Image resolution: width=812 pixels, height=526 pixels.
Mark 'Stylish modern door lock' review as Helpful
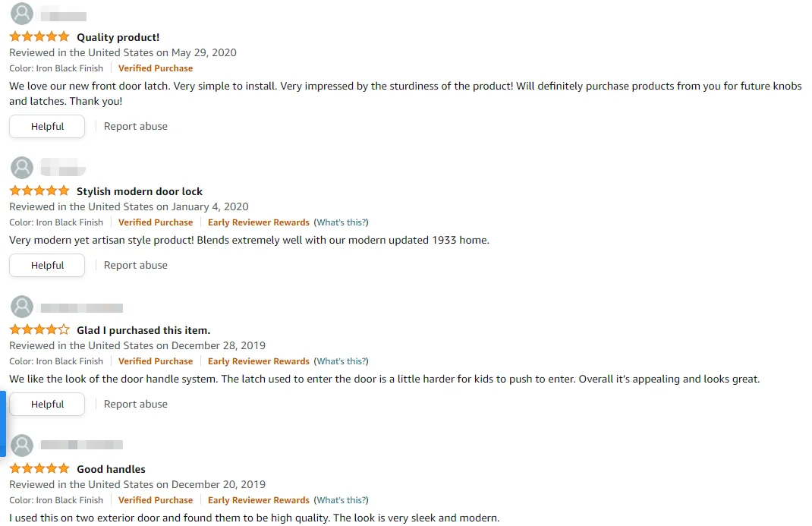click(47, 265)
